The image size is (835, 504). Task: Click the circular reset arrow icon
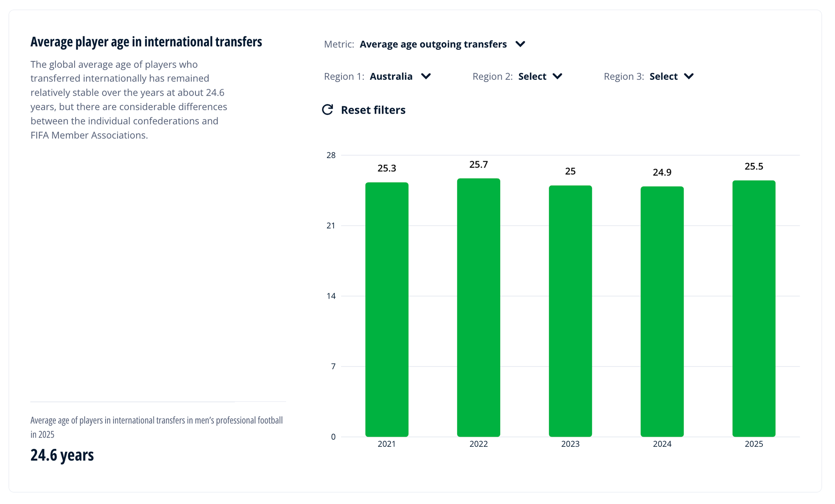tap(328, 110)
